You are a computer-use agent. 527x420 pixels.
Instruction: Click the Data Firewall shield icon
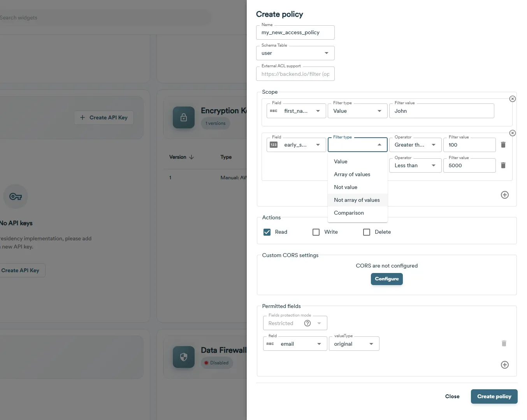point(184,357)
